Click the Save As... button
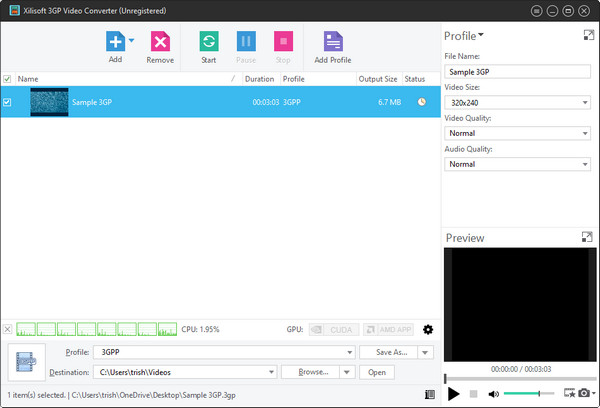Image resolution: width=600 pixels, height=408 pixels. pos(388,352)
